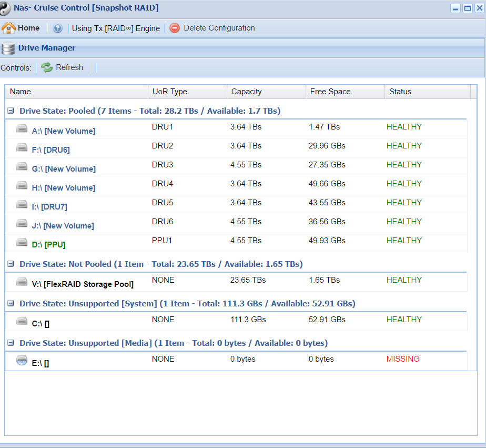486x448 pixels.
Task: Click the 27.35 GBs free space value
Action: point(327,165)
